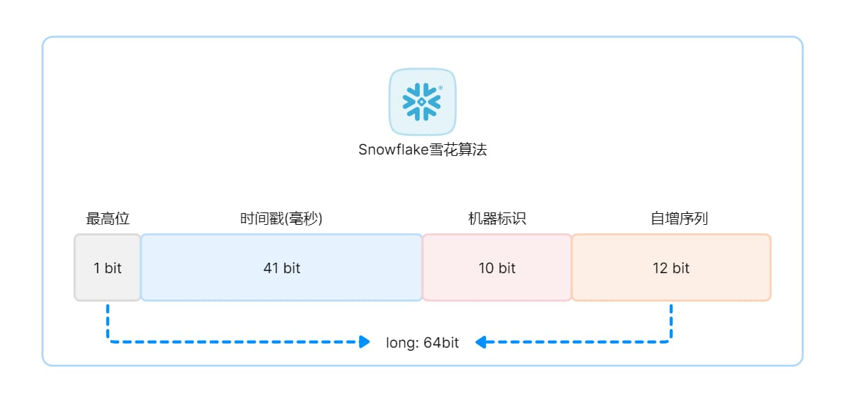The image size is (868, 398).
Task: Click the "最高位" label
Action: pos(108,219)
